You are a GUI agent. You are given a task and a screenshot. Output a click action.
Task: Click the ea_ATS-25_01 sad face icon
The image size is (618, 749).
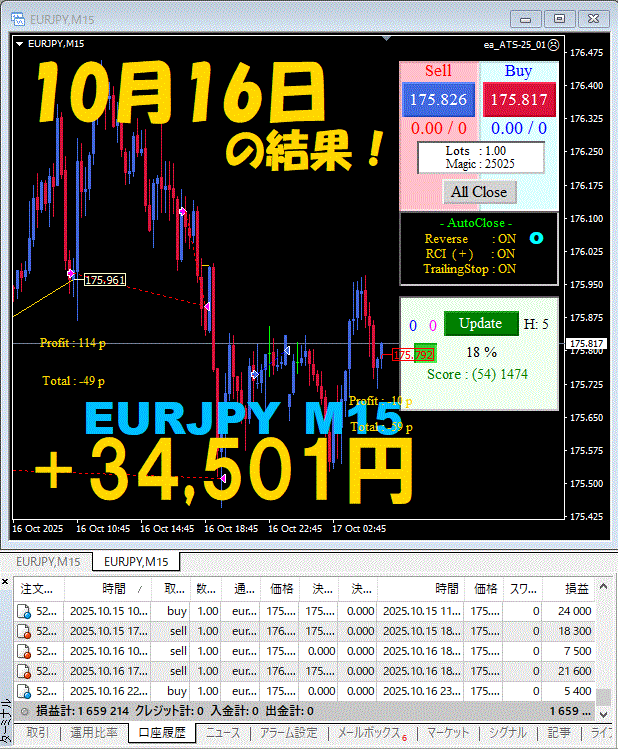[553, 45]
